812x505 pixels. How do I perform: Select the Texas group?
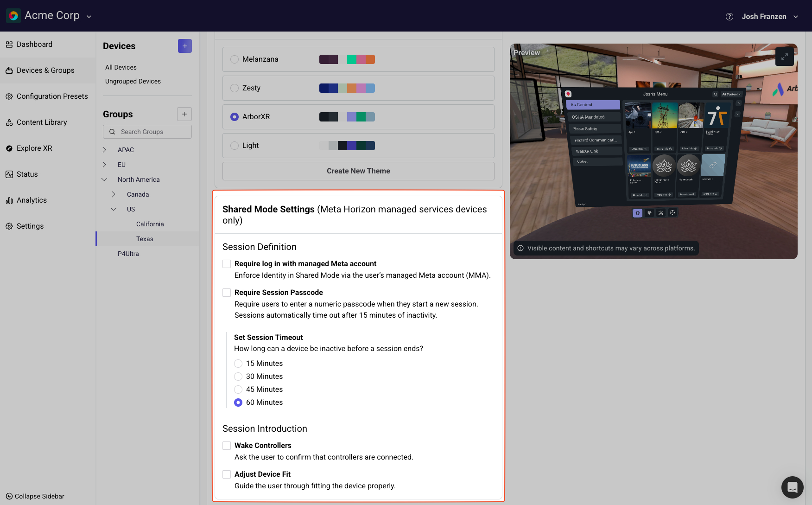pos(145,239)
